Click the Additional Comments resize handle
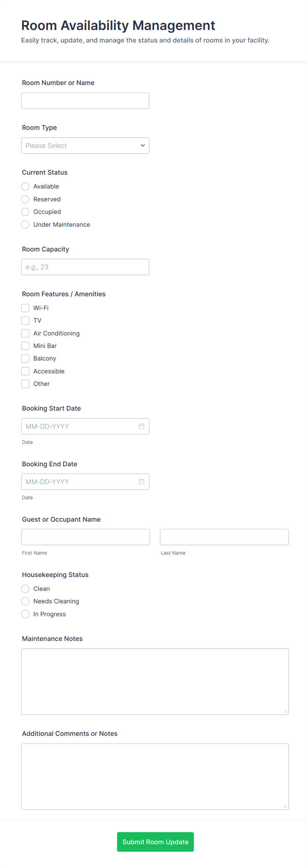 click(x=285, y=806)
